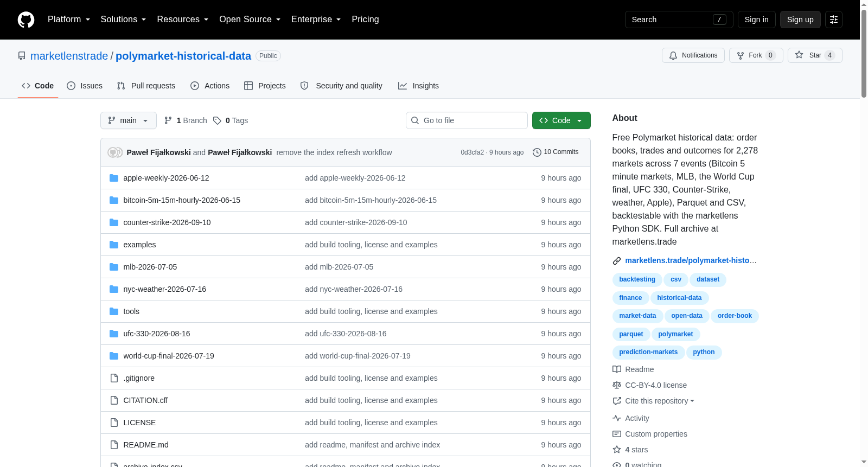This screenshot has width=868, height=467.
Task: Expand the Platform menu
Action: click(69, 20)
